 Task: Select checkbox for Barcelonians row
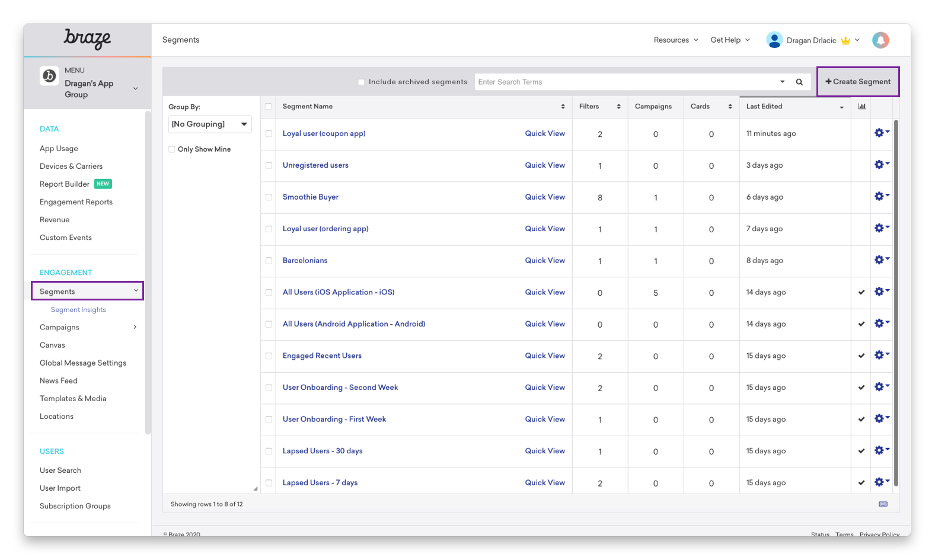pos(269,261)
